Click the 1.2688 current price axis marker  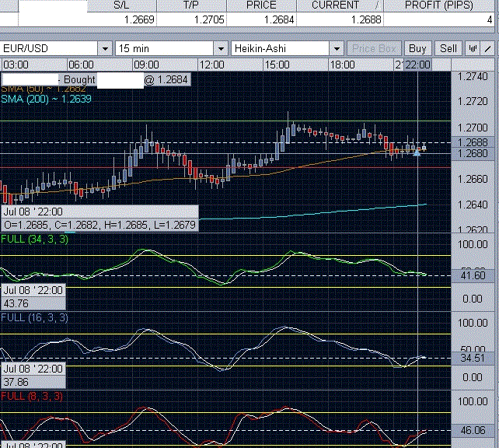point(473,142)
